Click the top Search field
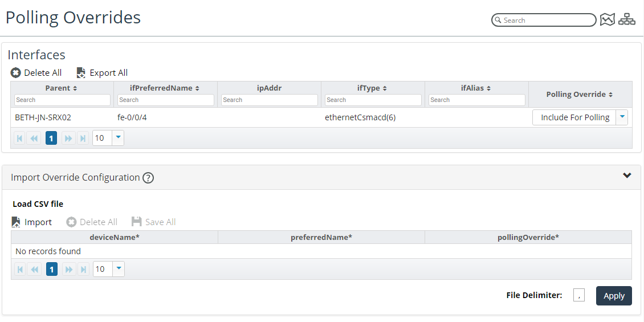644x322 pixels. pyautogui.click(x=546, y=21)
